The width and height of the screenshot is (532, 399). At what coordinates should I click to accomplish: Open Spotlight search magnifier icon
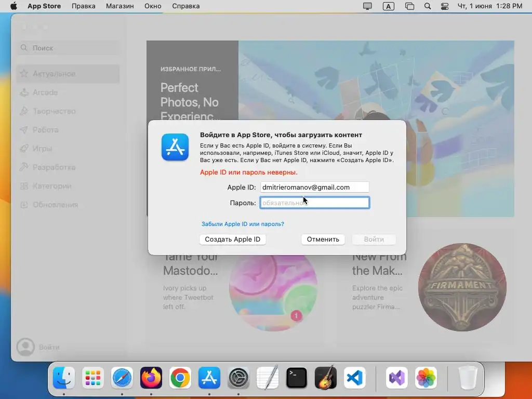[428, 6]
